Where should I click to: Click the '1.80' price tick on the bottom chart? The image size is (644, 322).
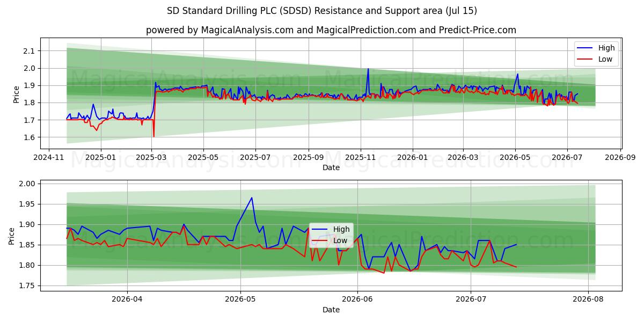[27, 265]
